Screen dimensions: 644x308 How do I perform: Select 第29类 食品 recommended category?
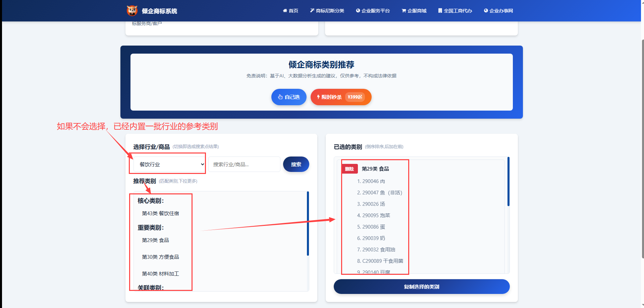[x=155, y=240]
